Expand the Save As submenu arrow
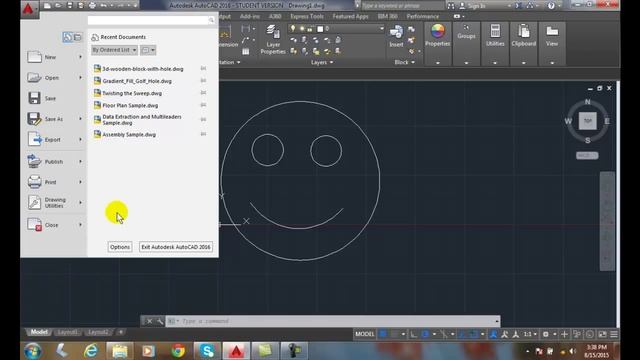The height and width of the screenshot is (360, 640). coord(80,118)
